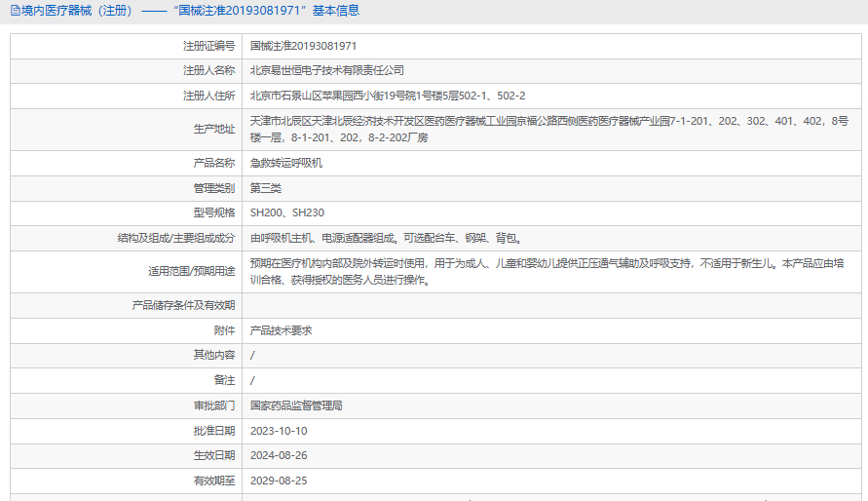Click the effective date 2024-08-26
868x501 pixels.
tap(279, 455)
